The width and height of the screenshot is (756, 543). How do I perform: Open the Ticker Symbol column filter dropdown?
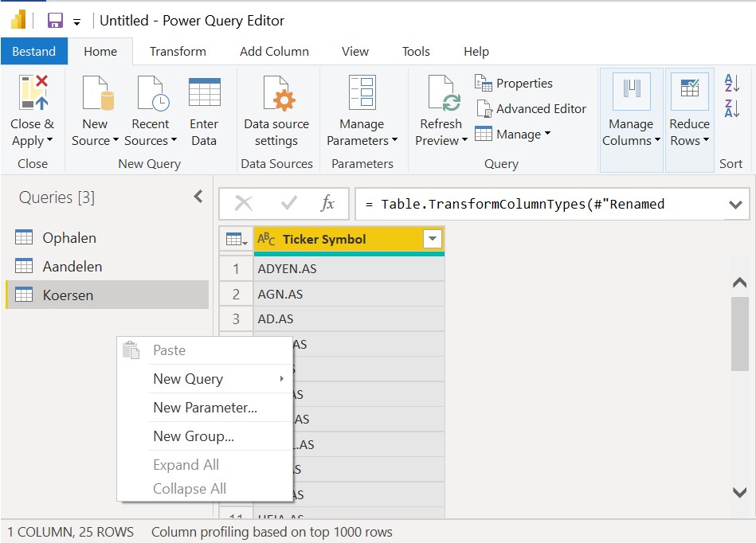(x=433, y=239)
